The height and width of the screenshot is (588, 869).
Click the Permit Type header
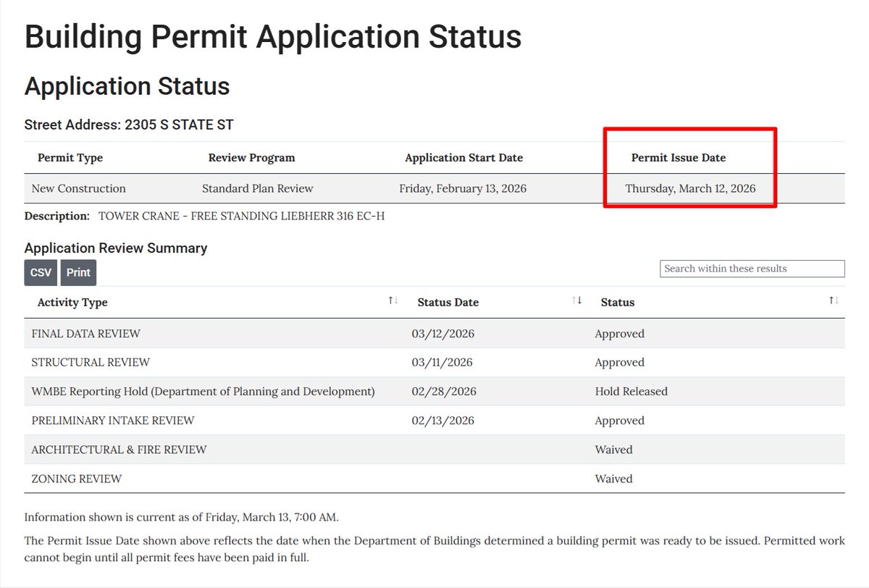[x=70, y=158]
